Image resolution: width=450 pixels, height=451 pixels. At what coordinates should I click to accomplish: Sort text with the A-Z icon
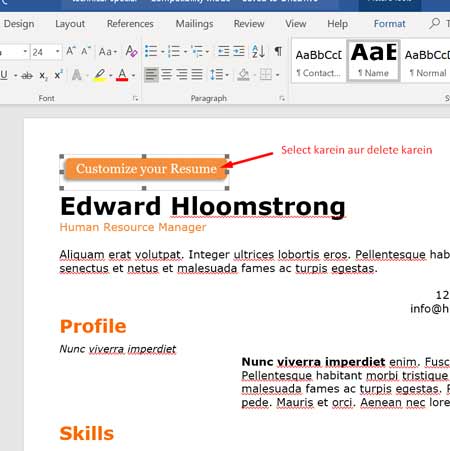[258, 51]
